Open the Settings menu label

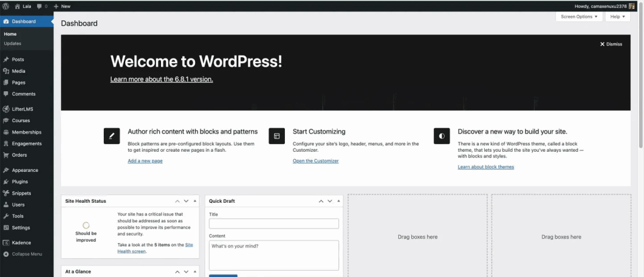(x=21, y=228)
